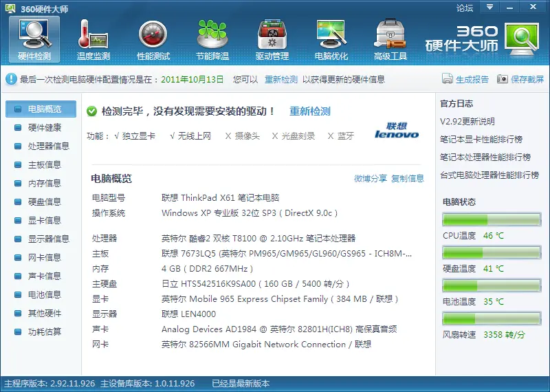The height and width of the screenshot is (392, 550).
Task: Open the 节能降温 clover icon
Action: [x=212, y=39]
